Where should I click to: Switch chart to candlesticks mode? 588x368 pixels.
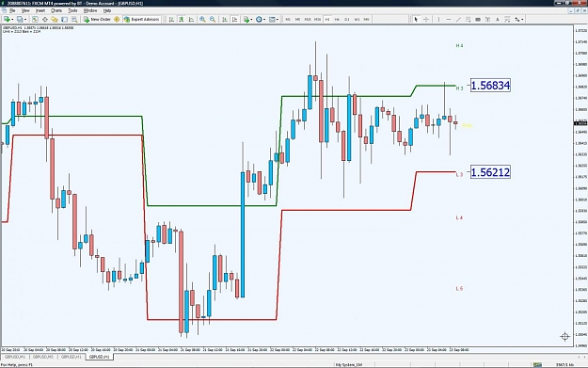click(x=182, y=19)
